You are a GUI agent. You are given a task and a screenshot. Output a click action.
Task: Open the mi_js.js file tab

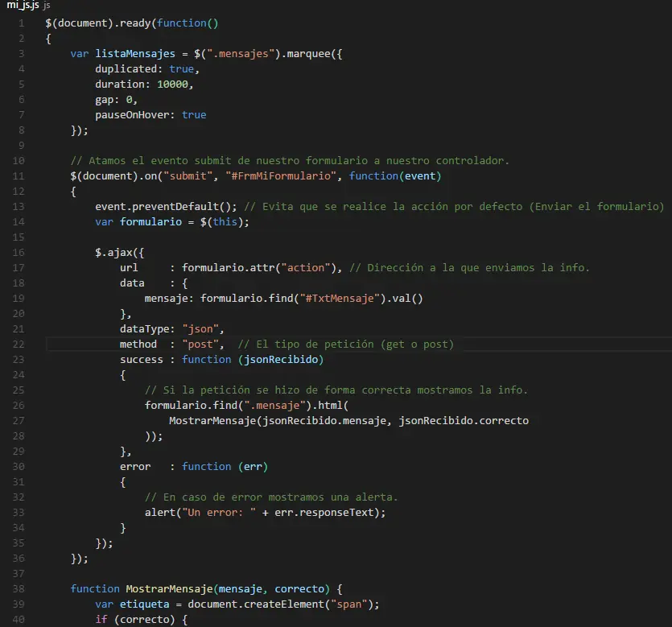(x=28, y=5)
